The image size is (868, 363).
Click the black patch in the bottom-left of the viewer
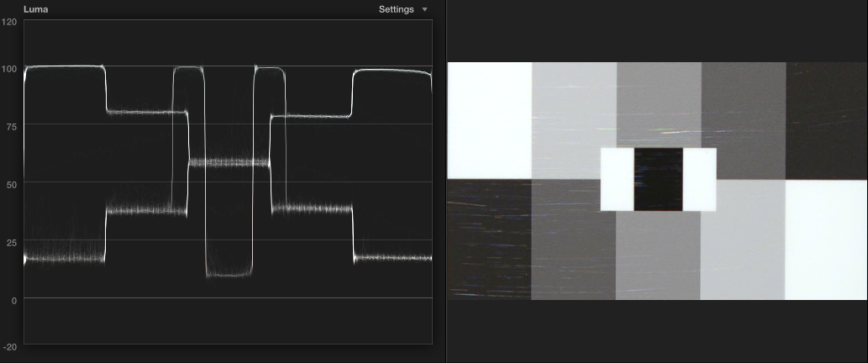click(x=489, y=239)
